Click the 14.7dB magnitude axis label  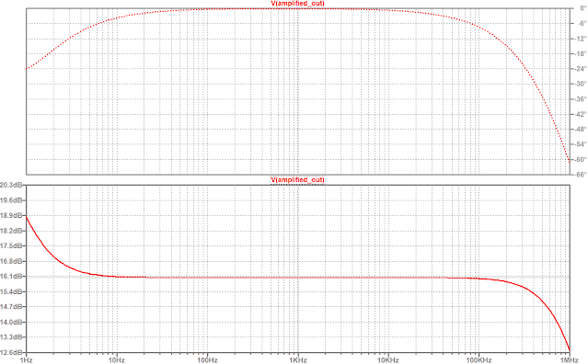click(11, 307)
